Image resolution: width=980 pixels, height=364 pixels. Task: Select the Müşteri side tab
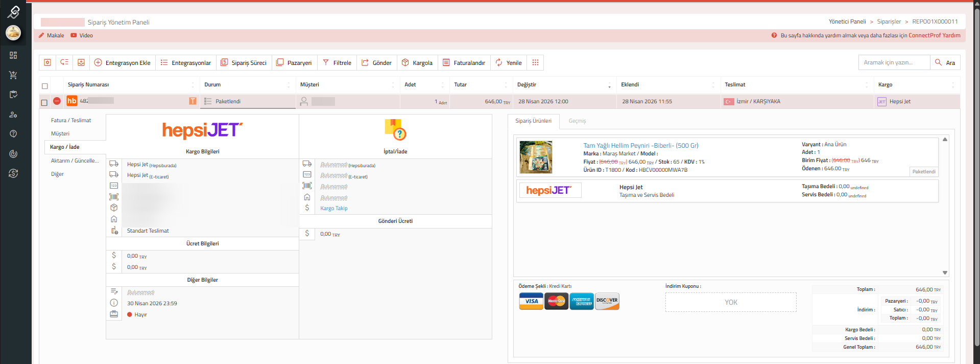(x=60, y=134)
